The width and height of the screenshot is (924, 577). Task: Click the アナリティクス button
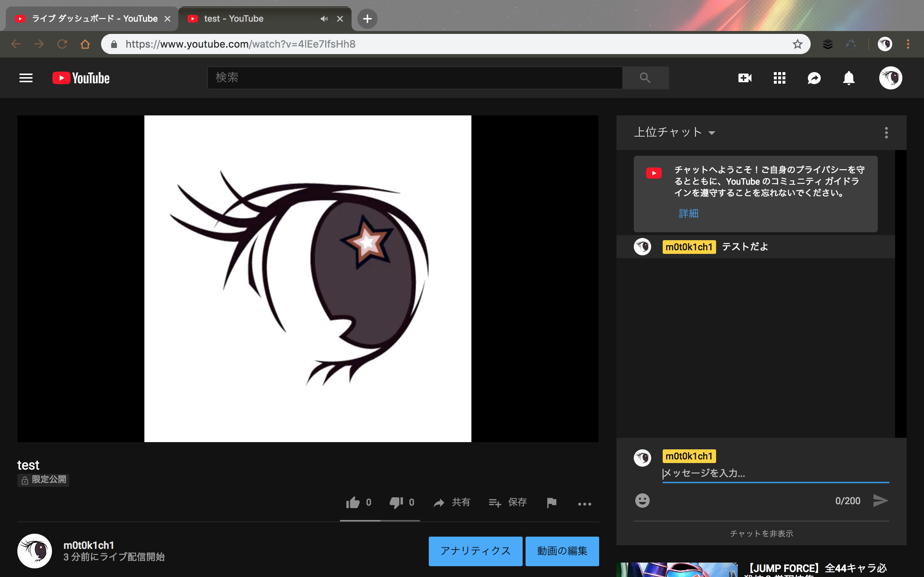pos(475,551)
